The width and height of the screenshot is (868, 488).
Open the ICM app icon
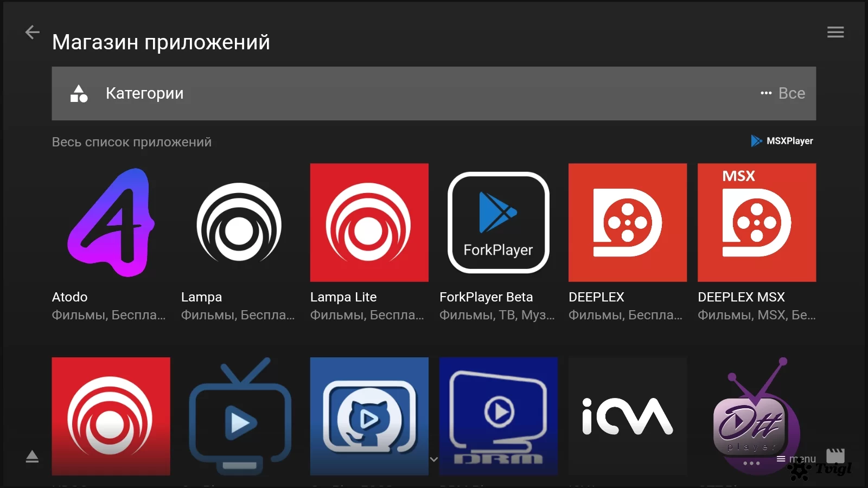pyautogui.click(x=628, y=416)
